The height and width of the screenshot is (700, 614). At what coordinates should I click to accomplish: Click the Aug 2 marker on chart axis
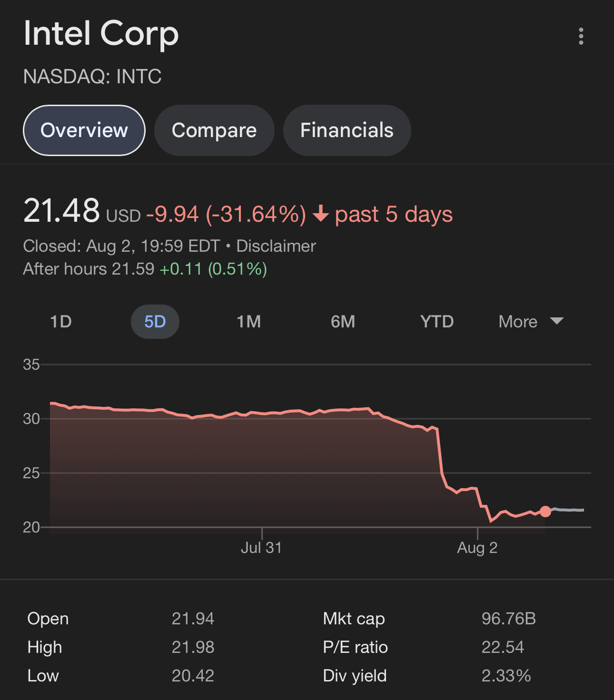click(x=477, y=547)
